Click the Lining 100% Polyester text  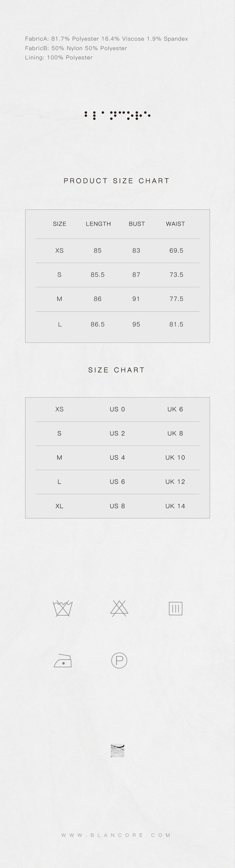coord(59,58)
